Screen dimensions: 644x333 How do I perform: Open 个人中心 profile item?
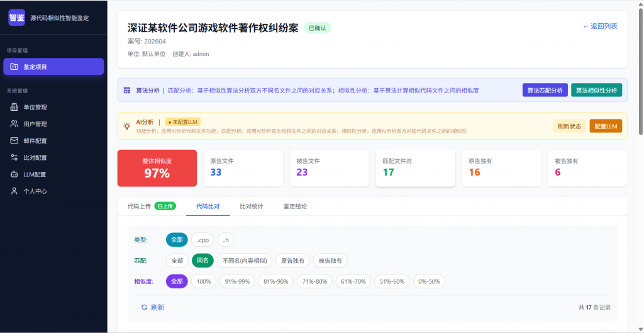[35, 191]
